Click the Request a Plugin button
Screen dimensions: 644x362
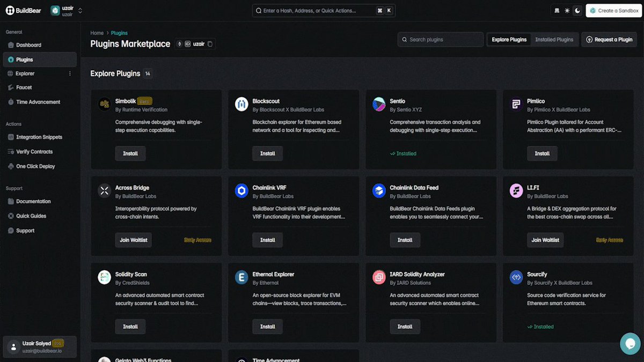[x=609, y=40]
